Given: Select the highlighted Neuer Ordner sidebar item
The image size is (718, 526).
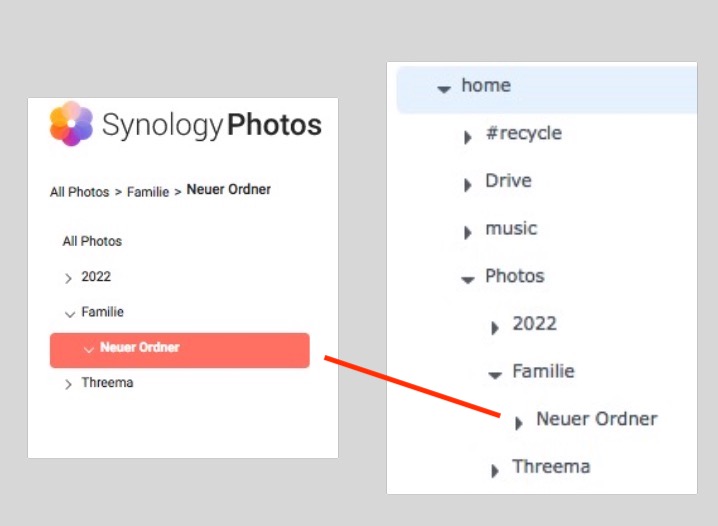Looking at the screenshot, I should tap(180, 349).
